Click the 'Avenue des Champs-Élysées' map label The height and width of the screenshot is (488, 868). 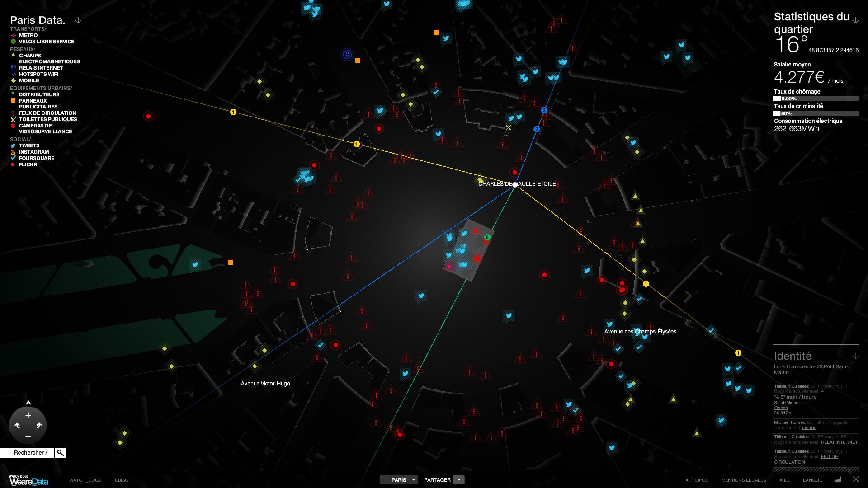[x=640, y=331]
